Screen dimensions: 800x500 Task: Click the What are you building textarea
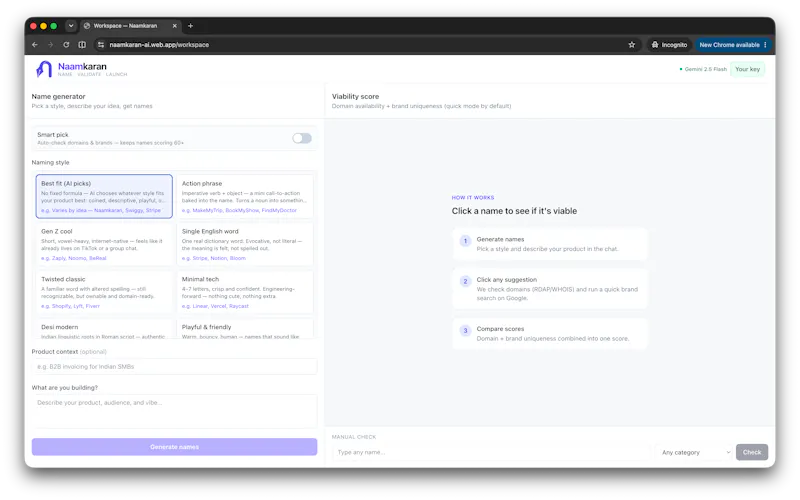tap(174, 411)
